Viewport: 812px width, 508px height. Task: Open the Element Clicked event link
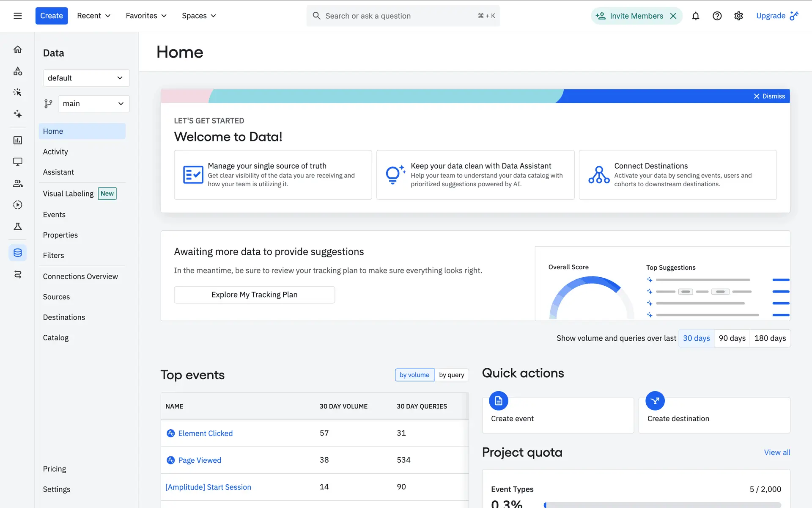tap(205, 433)
